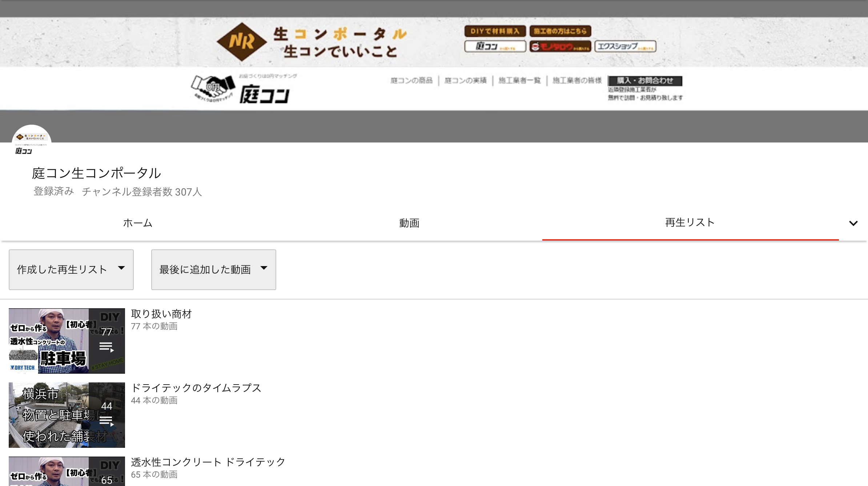This screenshot has height=486, width=868.
Task: Click the 施工者の方はこちら banner button
Action: pyautogui.click(x=560, y=31)
